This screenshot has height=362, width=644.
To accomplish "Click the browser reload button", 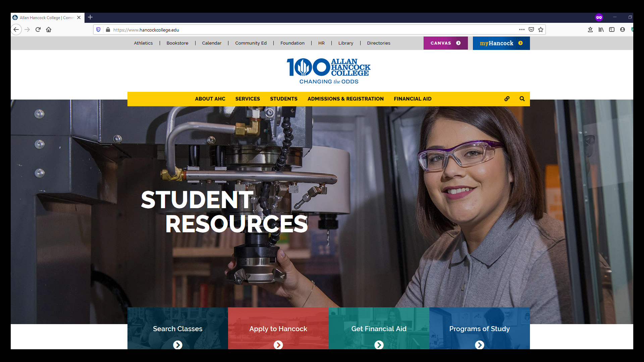I will click(x=38, y=29).
